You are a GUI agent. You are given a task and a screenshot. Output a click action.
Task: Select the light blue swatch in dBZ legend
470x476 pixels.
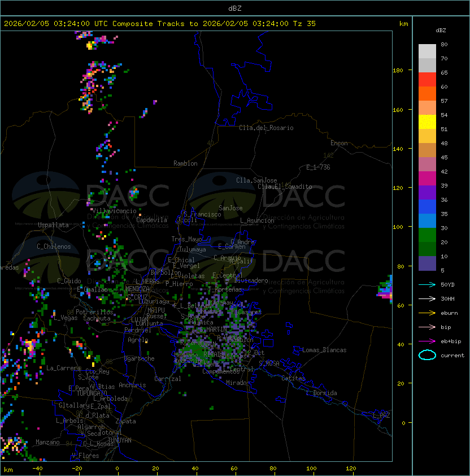[427, 221]
